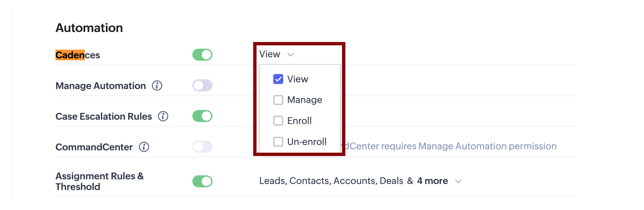Click the CommandCenter info icon
The width and height of the screenshot is (644, 210).
[x=144, y=147]
